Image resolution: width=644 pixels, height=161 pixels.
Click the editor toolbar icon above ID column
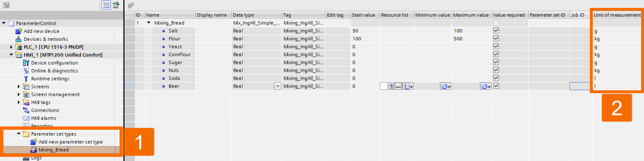tap(131, 5)
